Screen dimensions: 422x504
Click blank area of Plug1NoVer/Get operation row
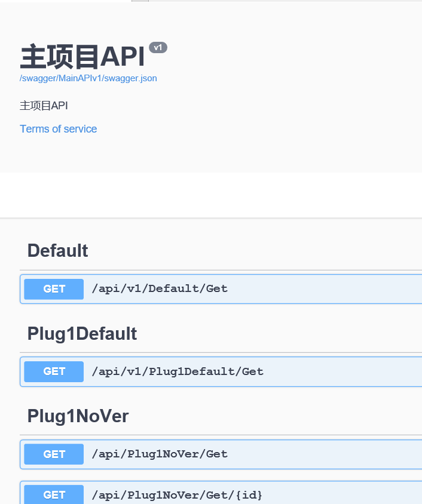pyautogui.click(x=329, y=454)
